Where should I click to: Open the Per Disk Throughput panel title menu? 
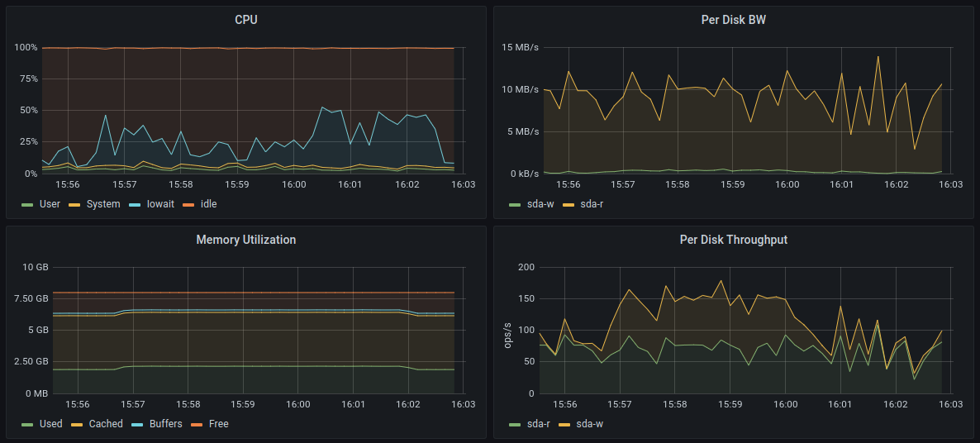coord(733,240)
